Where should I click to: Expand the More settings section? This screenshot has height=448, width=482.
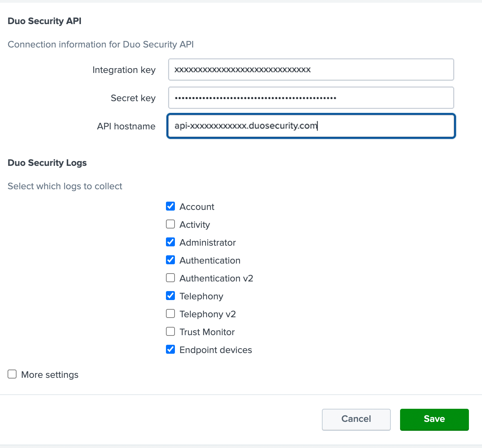click(12, 374)
